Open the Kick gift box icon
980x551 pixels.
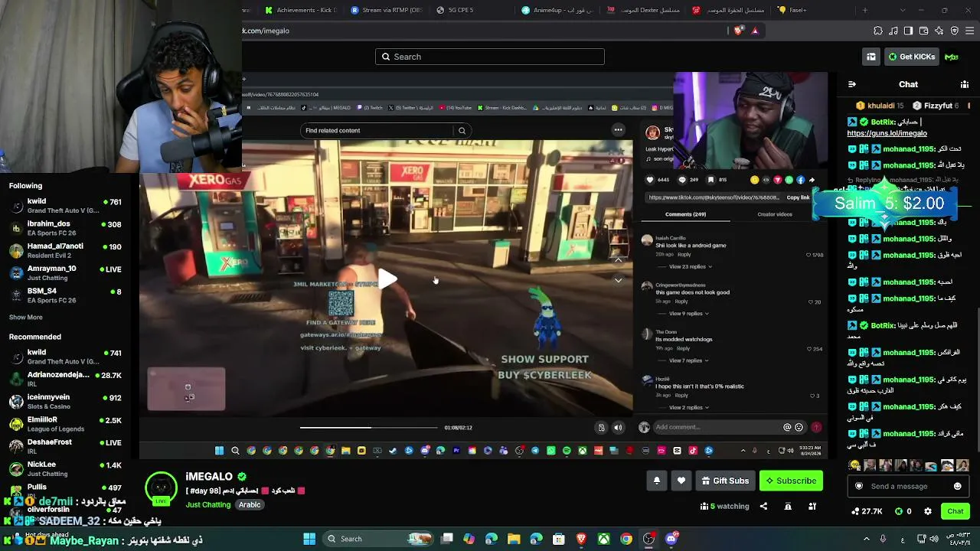coord(871,57)
